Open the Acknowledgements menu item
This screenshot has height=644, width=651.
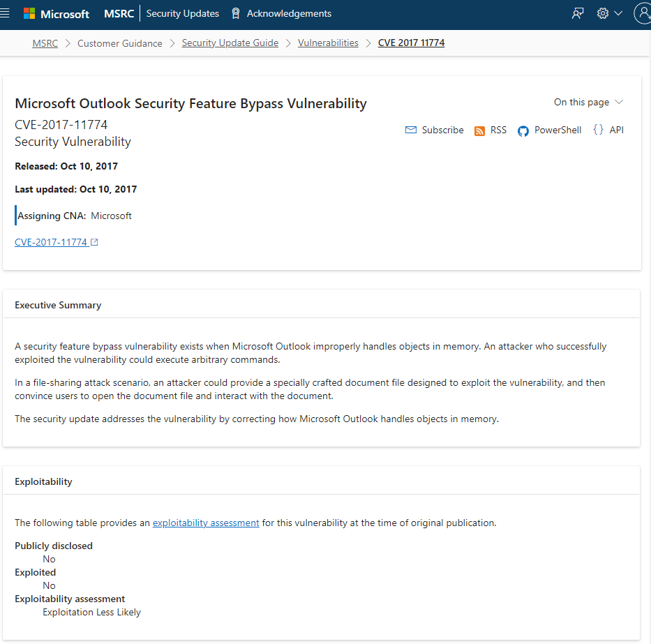click(x=289, y=14)
